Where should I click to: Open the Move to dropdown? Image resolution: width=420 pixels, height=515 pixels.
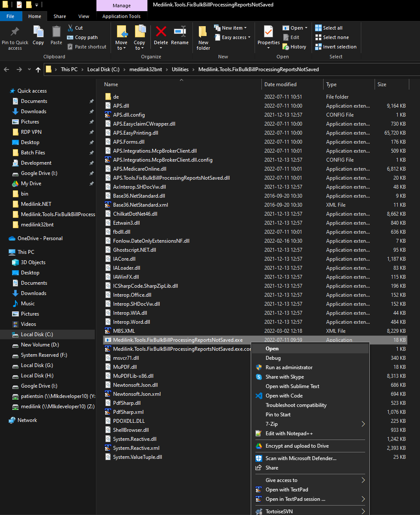tap(121, 45)
